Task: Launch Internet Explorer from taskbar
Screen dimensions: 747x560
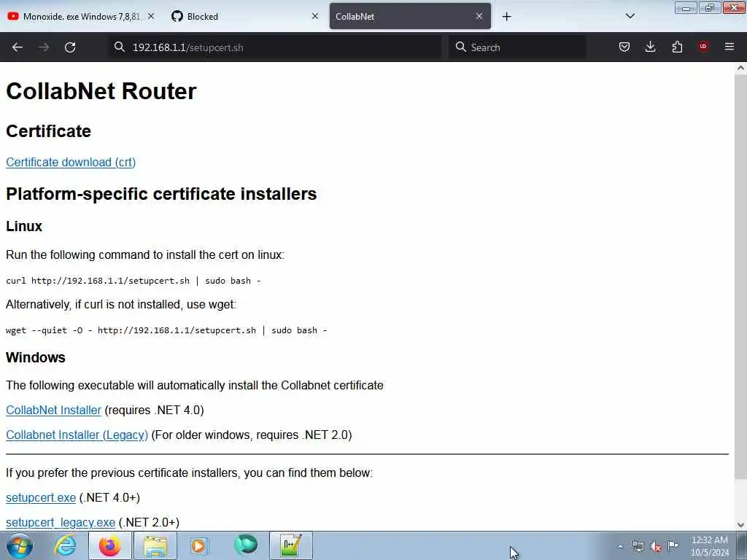Action: coord(65,545)
